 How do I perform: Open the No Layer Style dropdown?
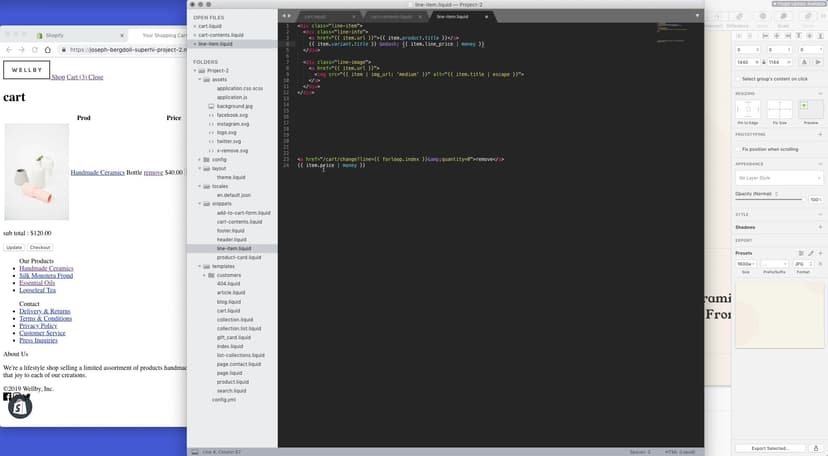[778, 177]
